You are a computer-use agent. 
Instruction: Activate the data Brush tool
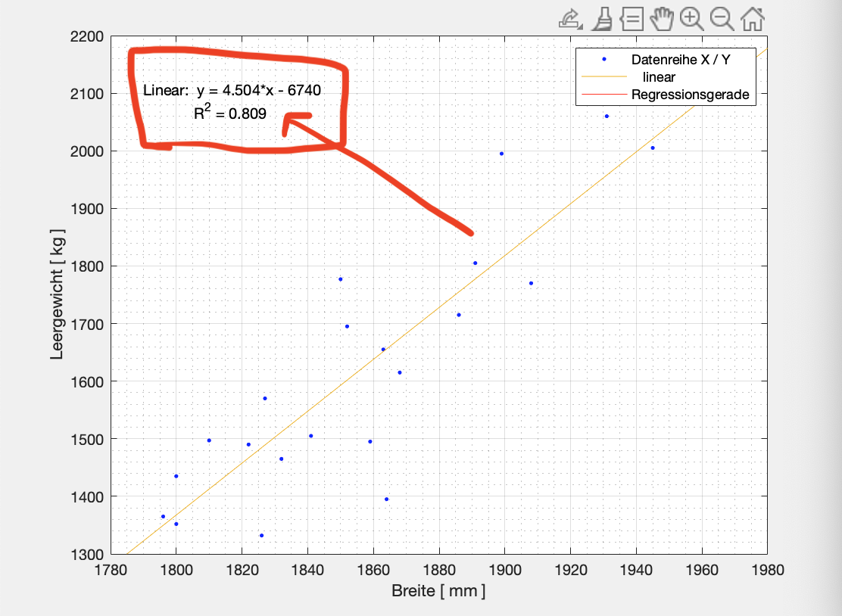603,18
